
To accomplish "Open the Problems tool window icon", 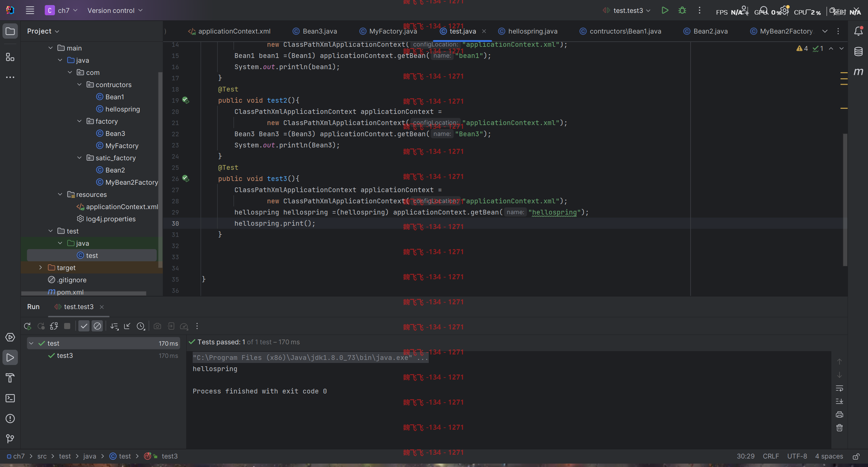I will coord(10,419).
